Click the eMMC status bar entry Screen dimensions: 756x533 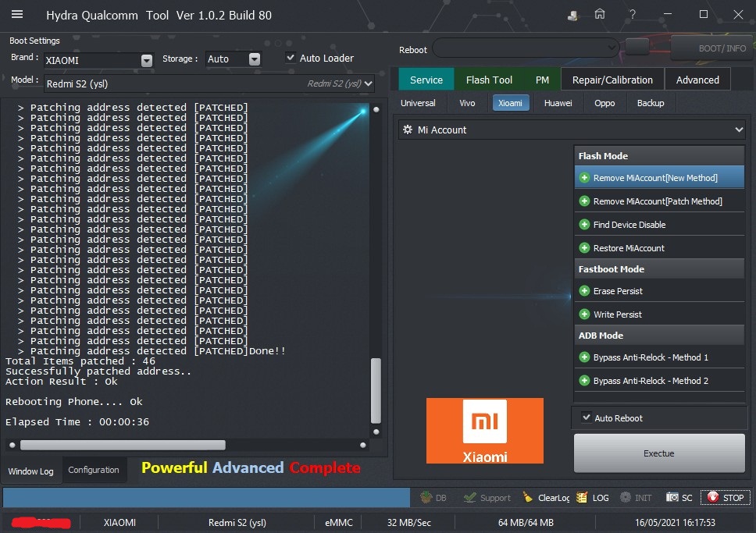click(x=339, y=522)
